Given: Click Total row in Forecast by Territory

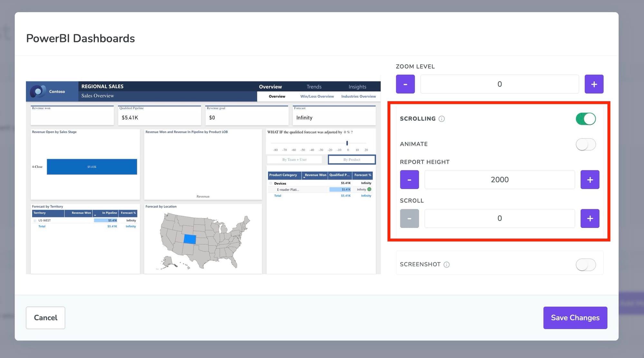Looking at the screenshot, I should (x=85, y=227).
